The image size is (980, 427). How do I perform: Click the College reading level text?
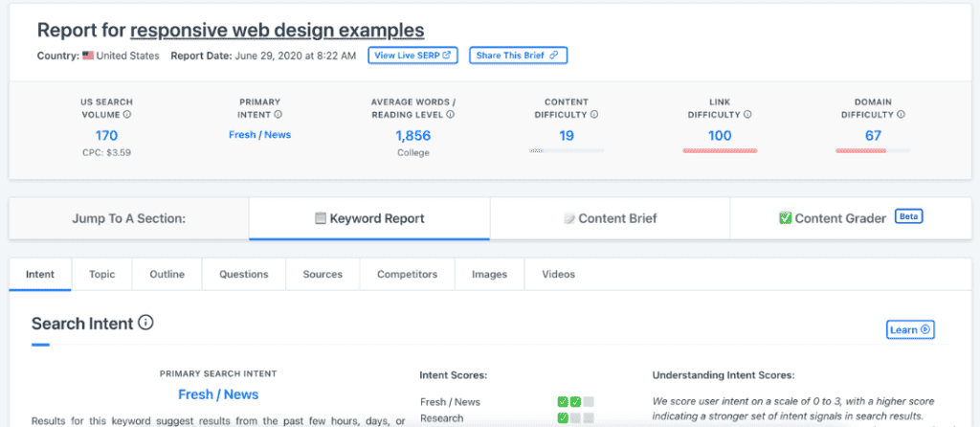[x=413, y=152]
